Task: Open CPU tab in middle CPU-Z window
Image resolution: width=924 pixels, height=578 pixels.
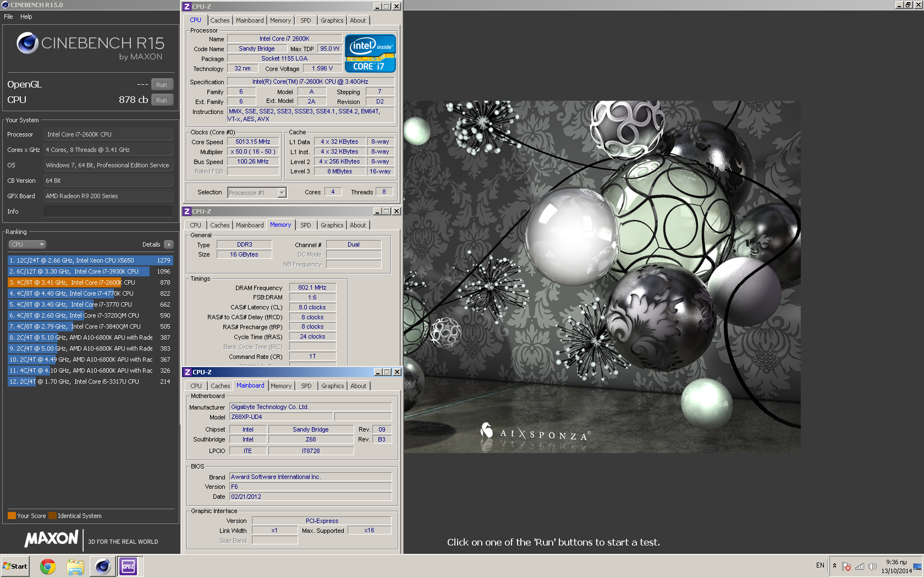Action: pyautogui.click(x=196, y=225)
